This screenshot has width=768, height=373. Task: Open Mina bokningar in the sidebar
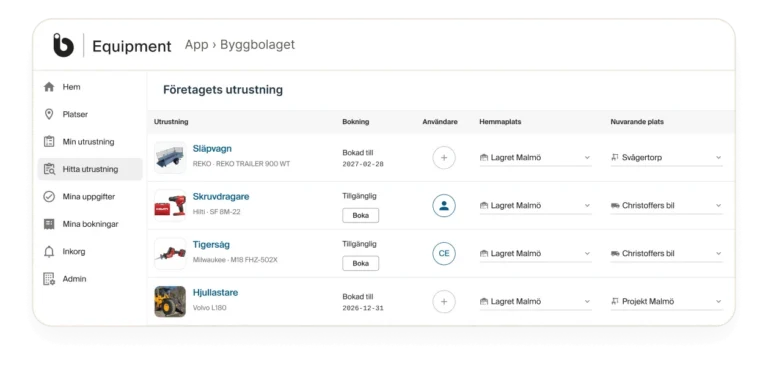tap(90, 224)
